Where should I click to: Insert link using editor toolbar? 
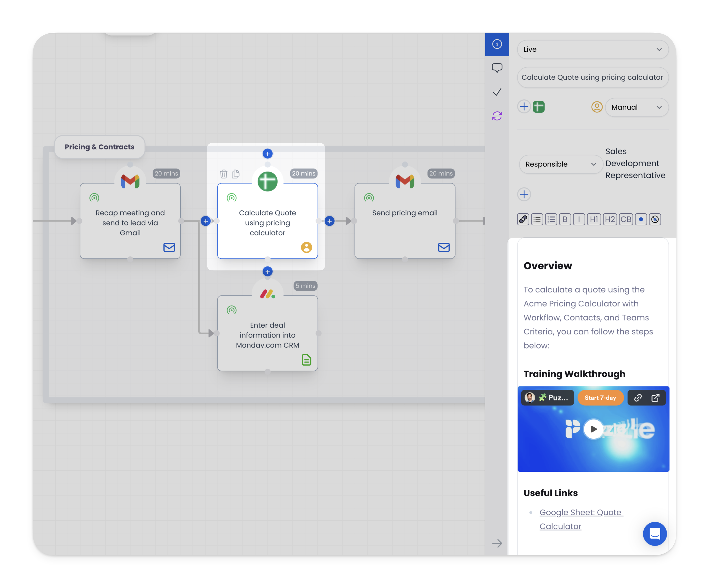click(523, 219)
